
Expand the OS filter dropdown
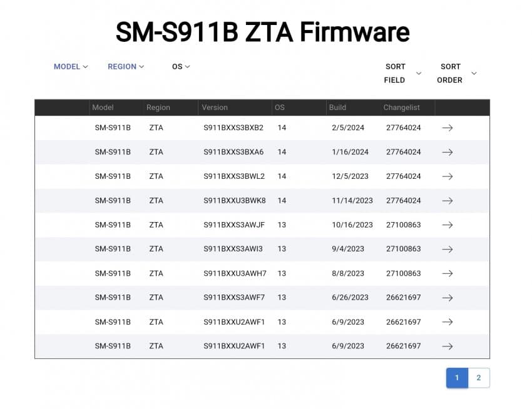pos(181,67)
